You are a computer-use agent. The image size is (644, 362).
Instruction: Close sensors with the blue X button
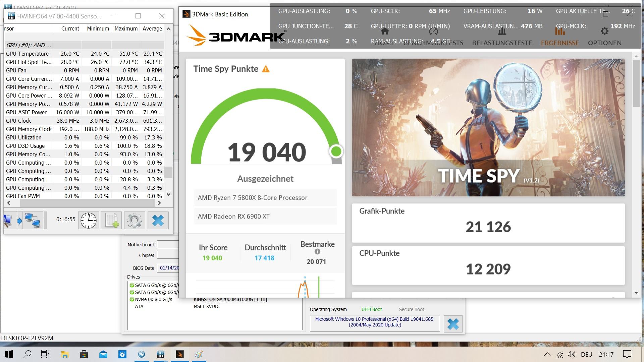tap(158, 220)
